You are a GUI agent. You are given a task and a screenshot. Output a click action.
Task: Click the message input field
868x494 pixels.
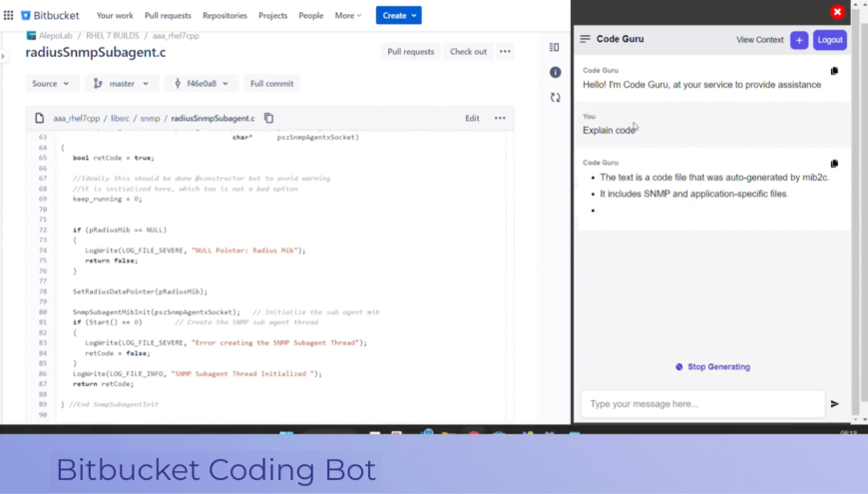tap(702, 404)
